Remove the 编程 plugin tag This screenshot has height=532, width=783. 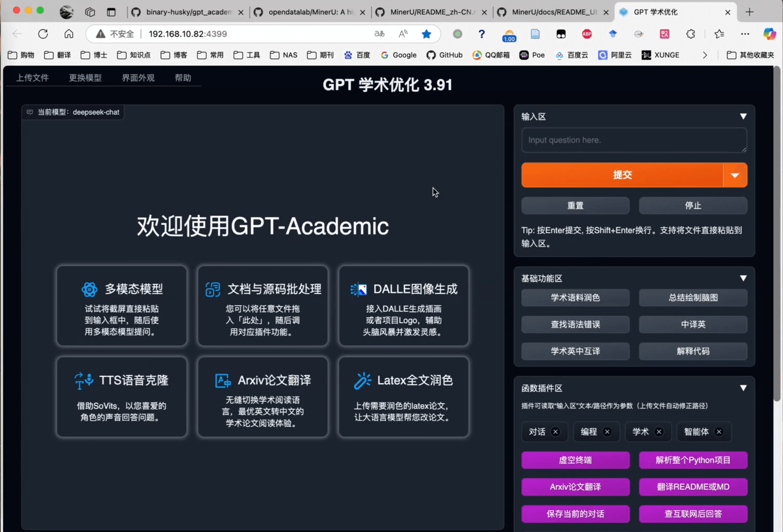[x=607, y=432]
